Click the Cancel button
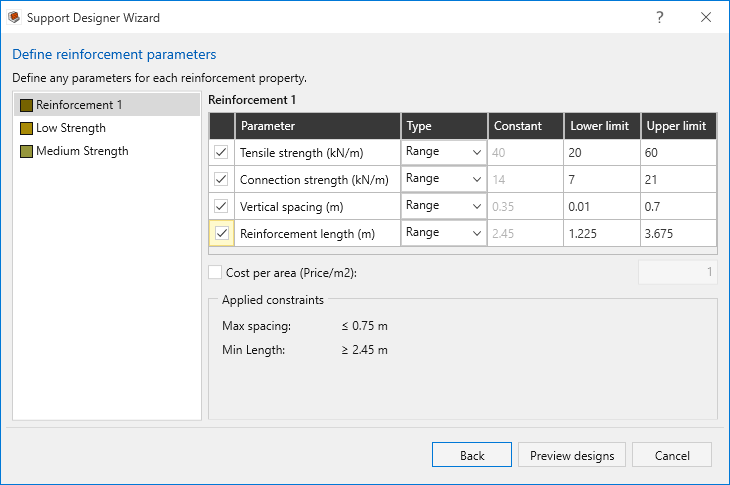The width and height of the screenshot is (730, 485). [x=672, y=455]
